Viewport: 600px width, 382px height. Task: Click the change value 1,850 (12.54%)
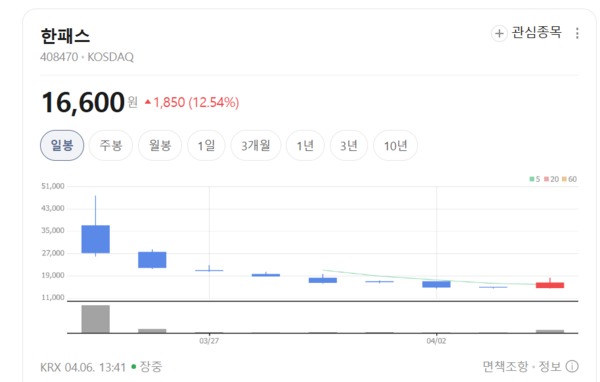coord(192,103)
